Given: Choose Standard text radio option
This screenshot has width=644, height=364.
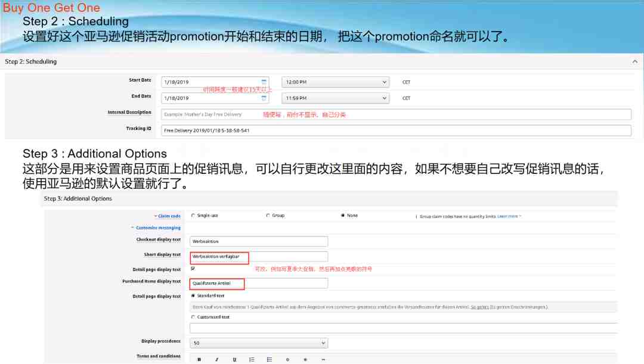Looking at the screenshot, I should [193, 295].
